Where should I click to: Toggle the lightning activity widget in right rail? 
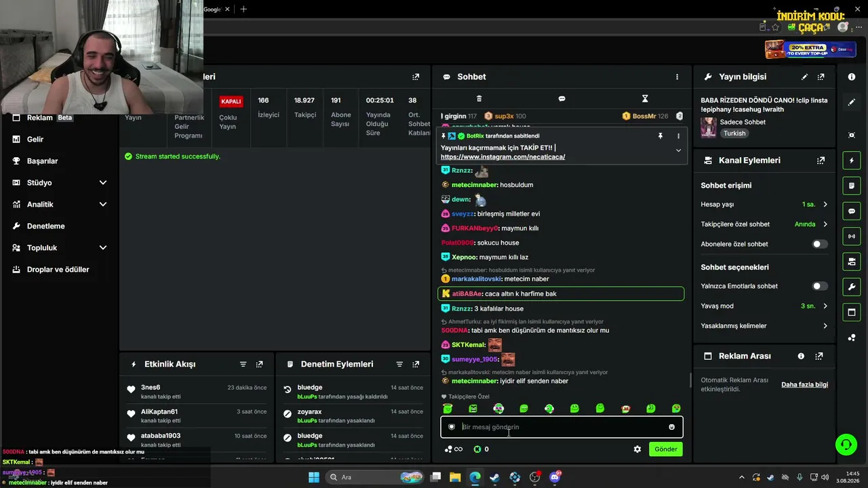(852, 161)
